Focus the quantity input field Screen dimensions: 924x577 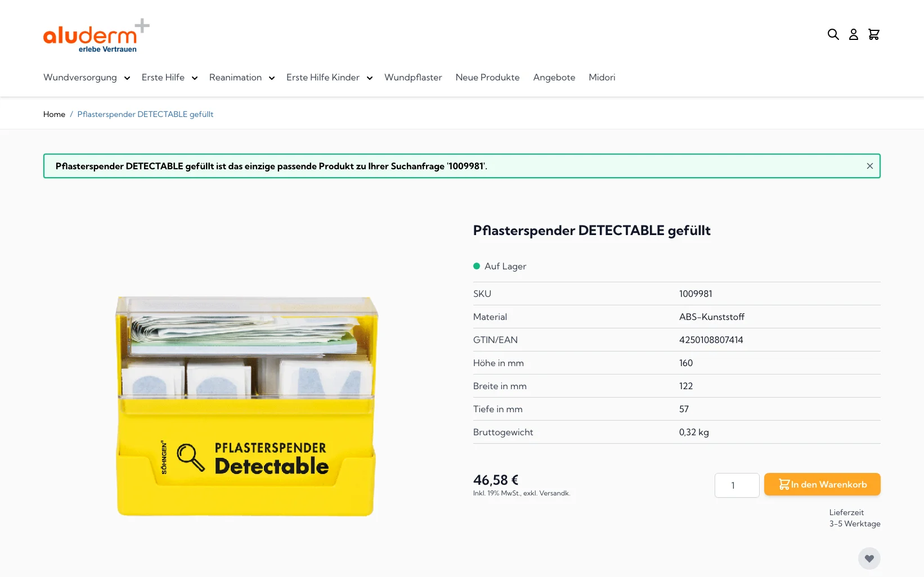click(737, 485)
